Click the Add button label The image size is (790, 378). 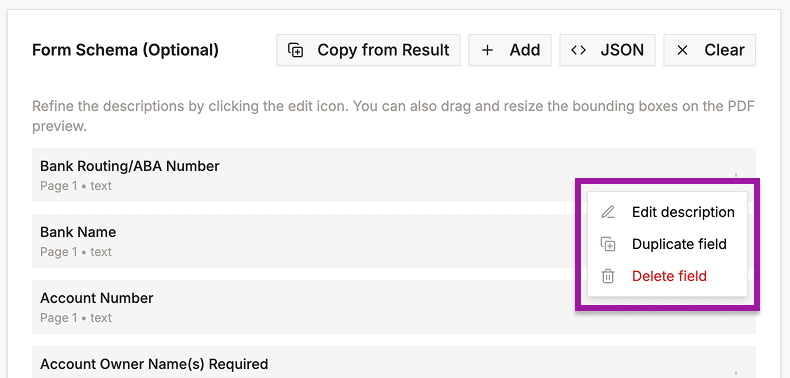coord(525,50)
